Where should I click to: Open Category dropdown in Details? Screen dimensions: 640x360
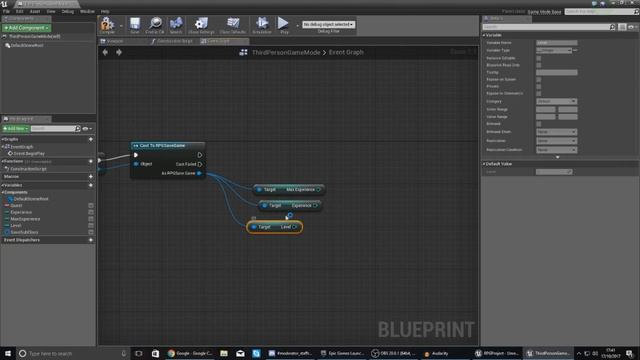coord(556,101)
